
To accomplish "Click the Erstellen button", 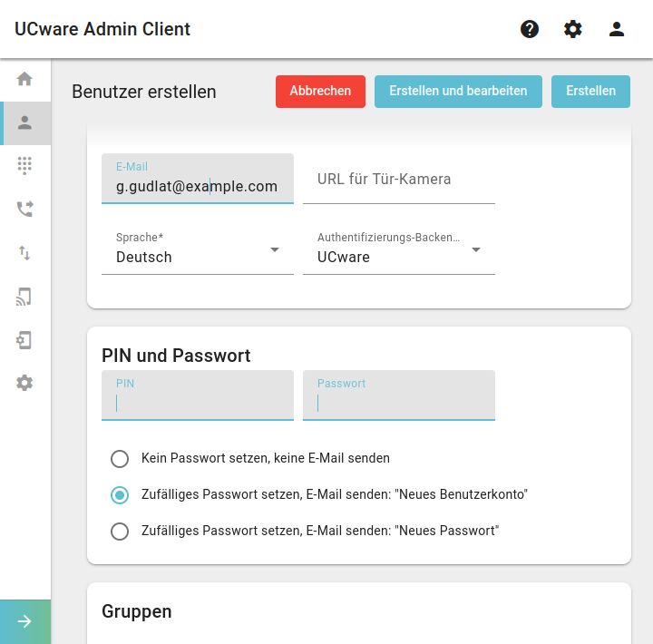I will 590,92.
